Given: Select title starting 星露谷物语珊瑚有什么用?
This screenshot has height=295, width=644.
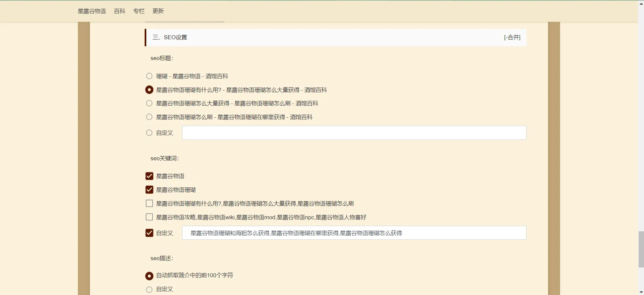Looking at the screenshot, I should tap(149, 90).
